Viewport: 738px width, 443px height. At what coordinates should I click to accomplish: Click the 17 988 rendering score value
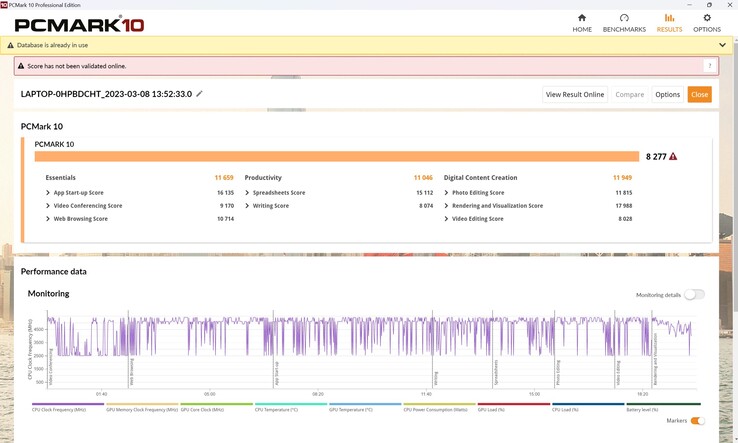coord(624,206)
